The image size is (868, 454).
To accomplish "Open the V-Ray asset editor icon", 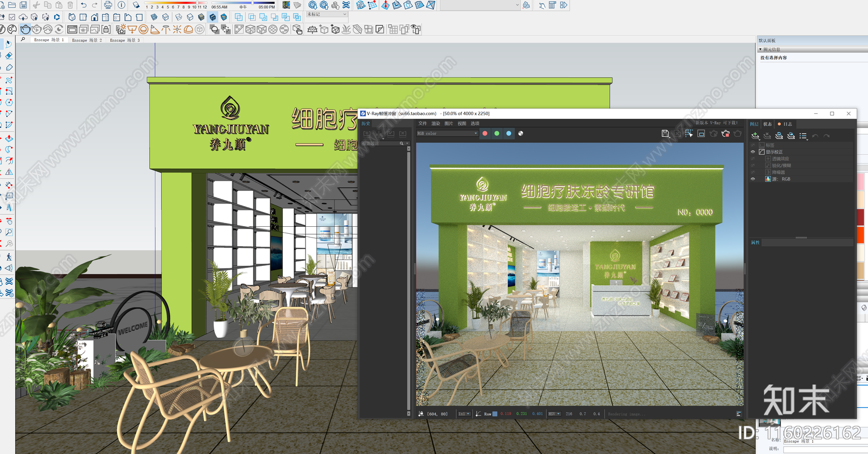I will (x=2, y=29).
